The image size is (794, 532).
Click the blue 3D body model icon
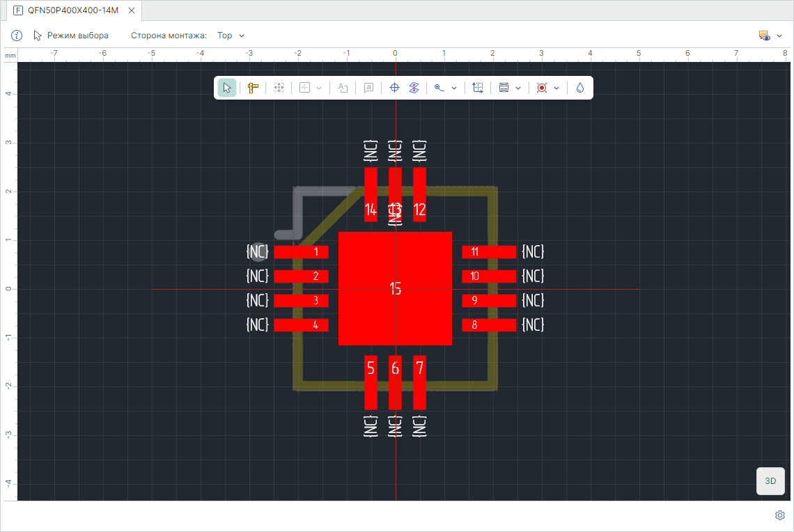(414, 88)
